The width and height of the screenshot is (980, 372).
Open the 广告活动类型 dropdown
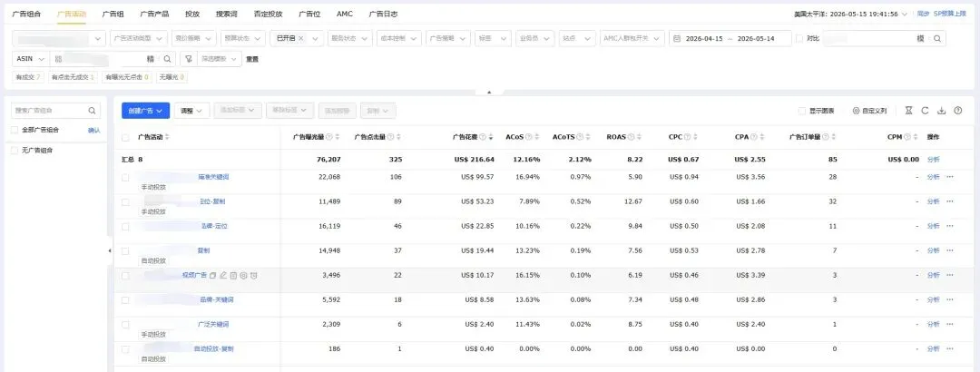(x=139, y=38)
